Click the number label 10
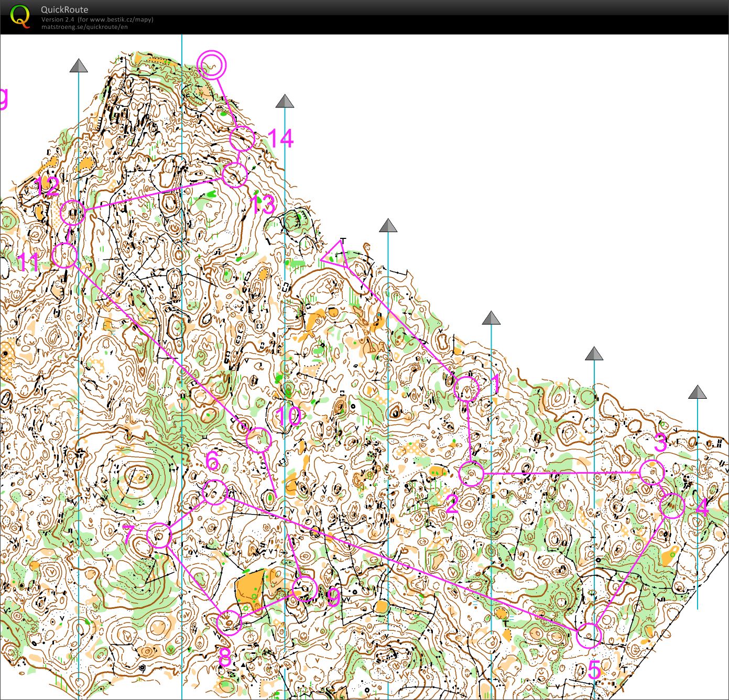The image size is (729, 700). pyautogui.click(x=288, y=417)
